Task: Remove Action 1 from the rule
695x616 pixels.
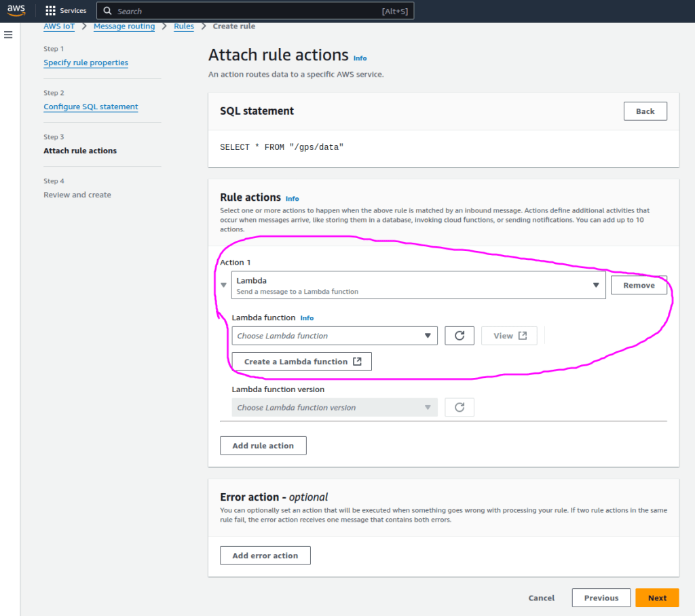Action: 639,286
